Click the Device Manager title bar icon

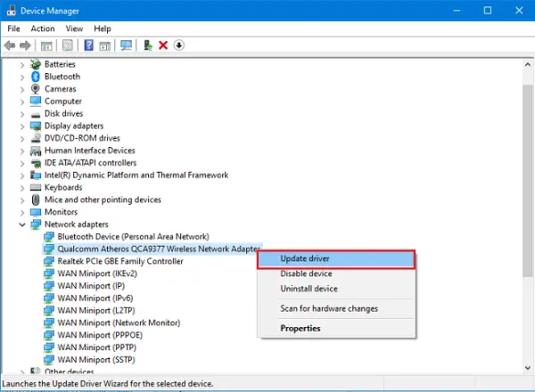[12, 11]
